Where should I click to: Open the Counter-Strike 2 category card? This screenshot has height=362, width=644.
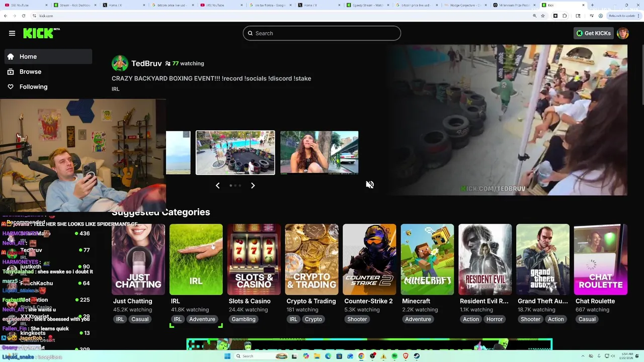pyautogui.click(x=370, y=259)
